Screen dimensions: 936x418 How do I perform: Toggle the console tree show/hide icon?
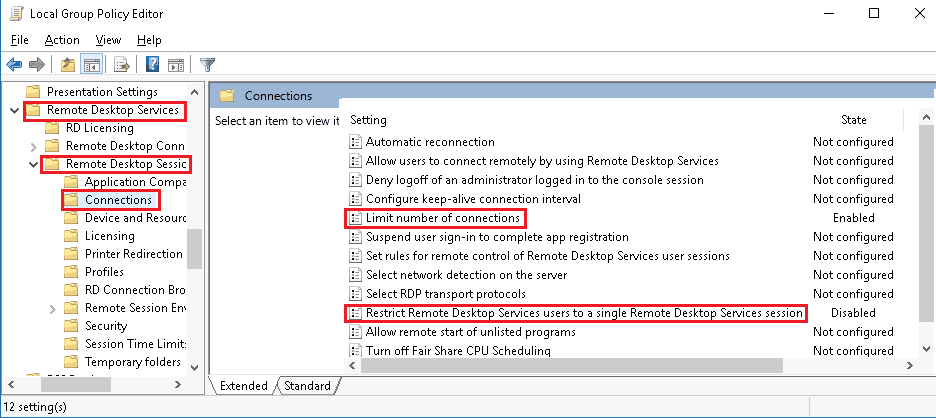(x=91, y=64)
